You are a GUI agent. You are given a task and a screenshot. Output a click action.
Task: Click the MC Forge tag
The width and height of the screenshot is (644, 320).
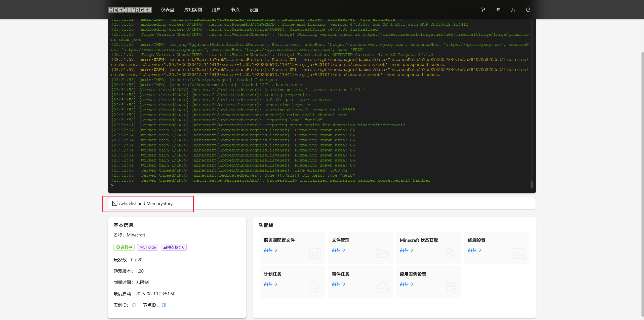pos(148,247)
